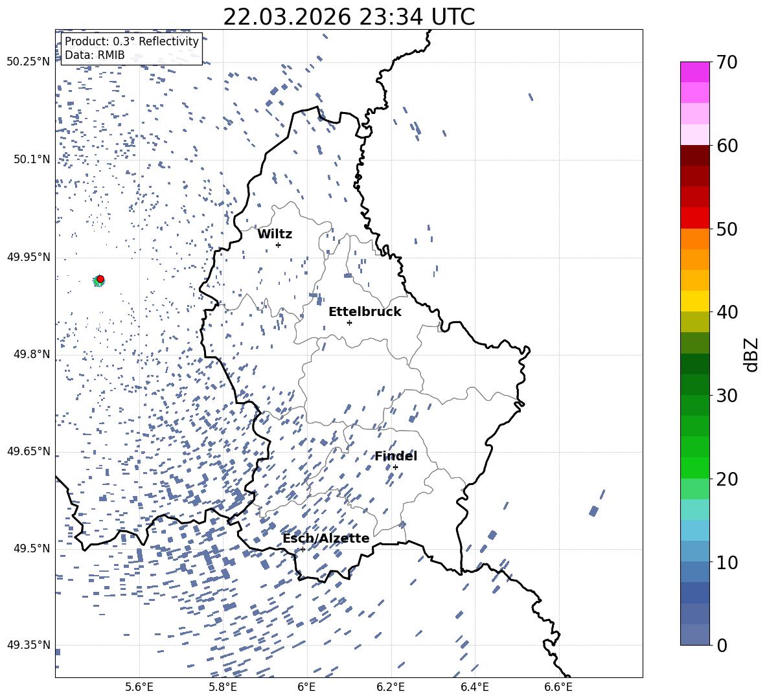
Task: Click the 6.4°E longitude label
Action: [474, 687]
